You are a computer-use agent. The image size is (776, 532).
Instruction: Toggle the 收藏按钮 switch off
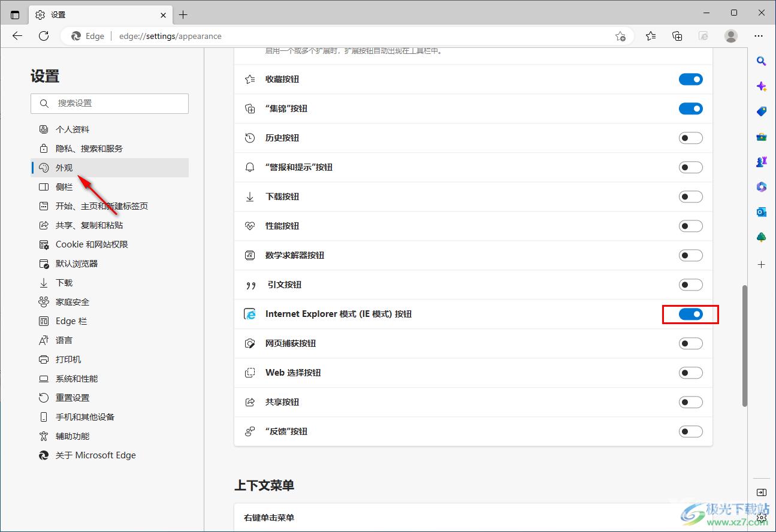(x=690, y=79)
